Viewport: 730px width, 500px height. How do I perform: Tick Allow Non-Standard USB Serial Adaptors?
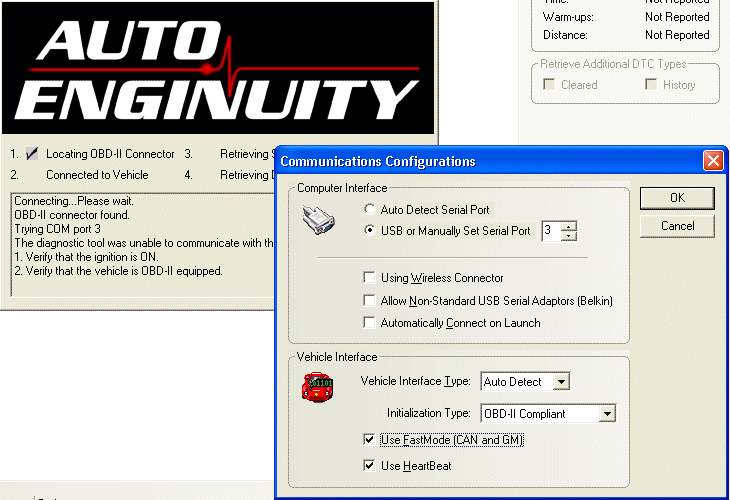[371, 300]
